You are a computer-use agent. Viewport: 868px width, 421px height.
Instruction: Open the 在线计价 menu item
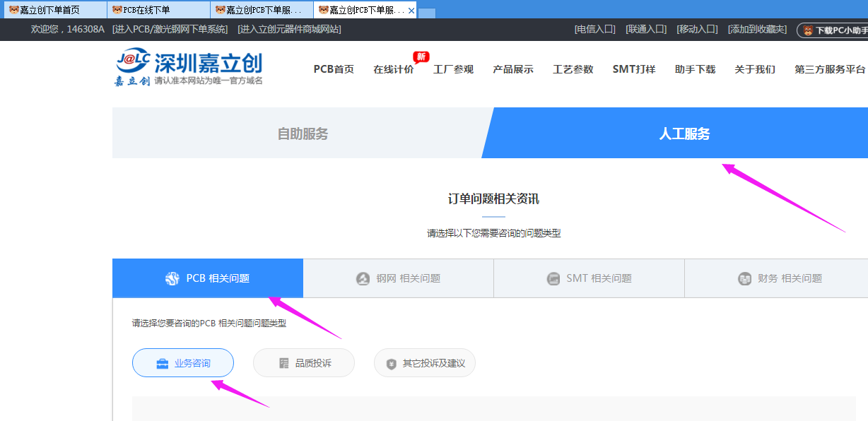[x=394, y=69]
